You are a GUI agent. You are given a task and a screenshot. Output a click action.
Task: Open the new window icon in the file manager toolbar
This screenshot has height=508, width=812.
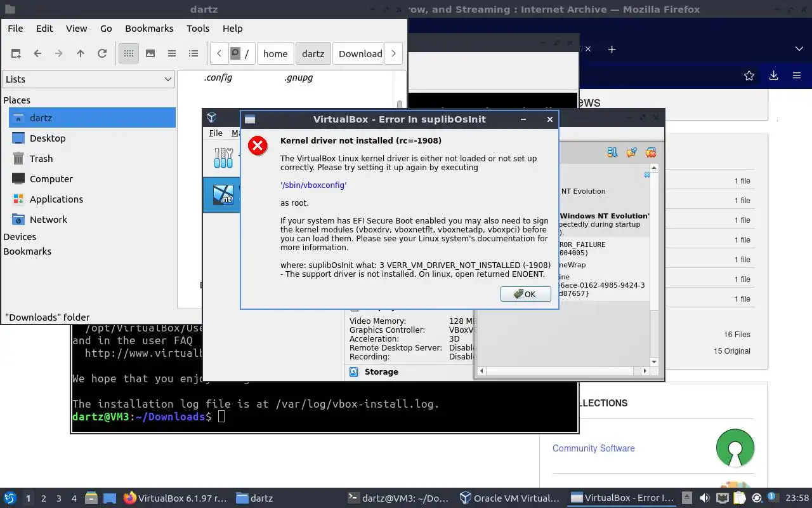pos(16,54)
